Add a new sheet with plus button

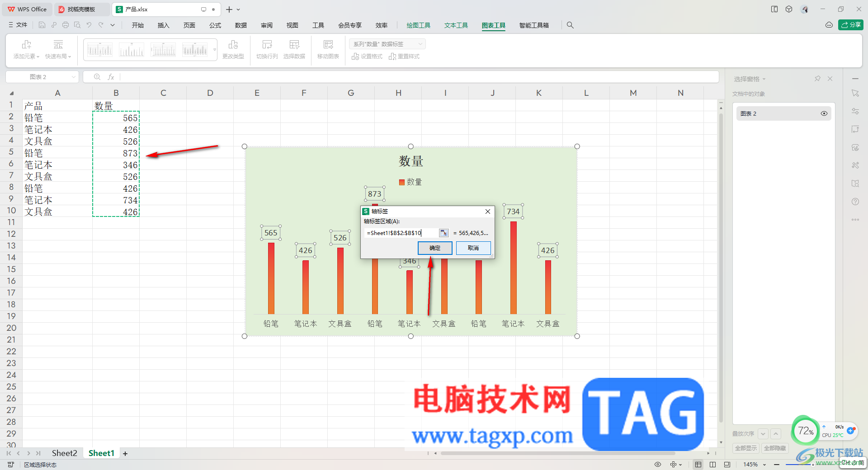point(125,453)
